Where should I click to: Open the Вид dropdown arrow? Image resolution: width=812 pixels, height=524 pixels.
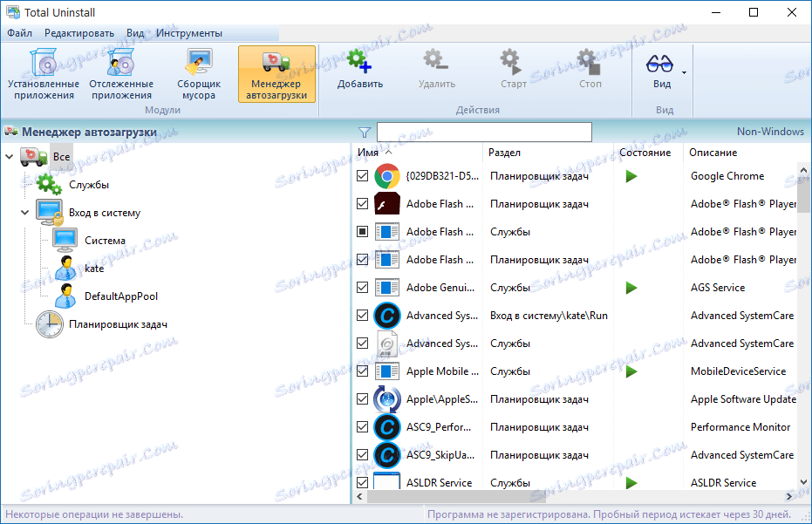[684, 72]
